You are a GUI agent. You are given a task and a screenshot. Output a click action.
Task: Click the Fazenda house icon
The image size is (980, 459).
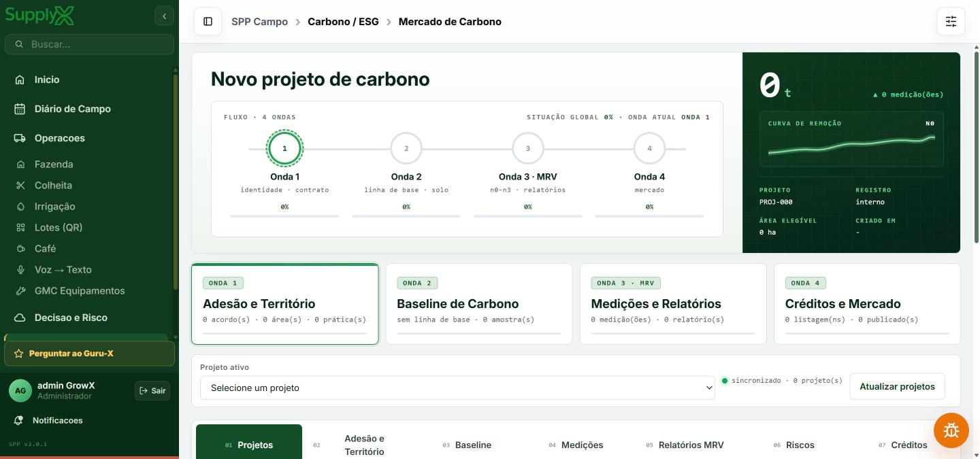[20, 165]
